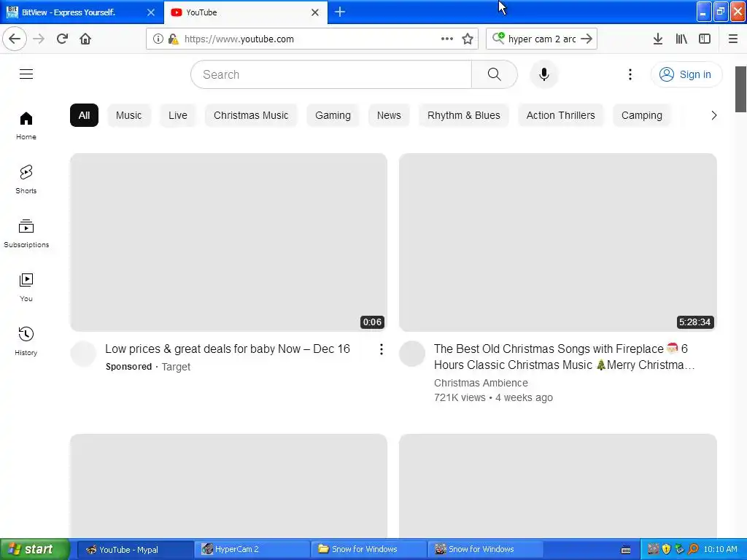Click the security shield tray icon
The width and height of the screenshot is (747, 560).
pos(666,549)
